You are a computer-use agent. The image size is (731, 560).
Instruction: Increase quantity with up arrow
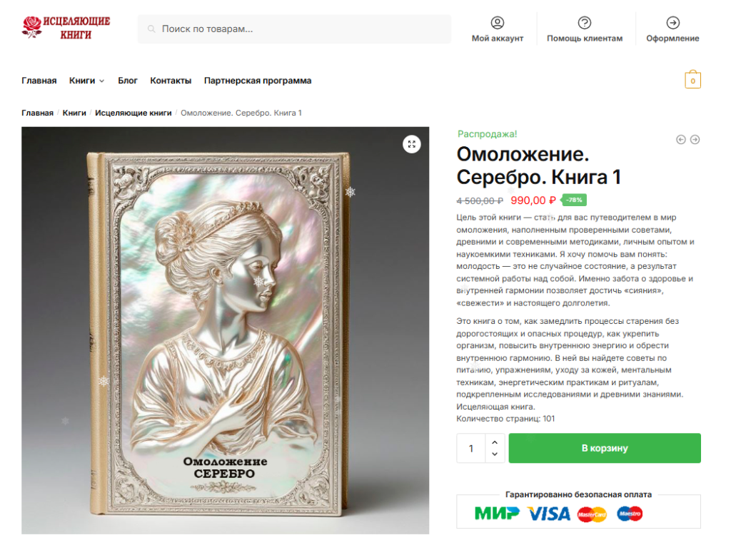pos(495,442)
